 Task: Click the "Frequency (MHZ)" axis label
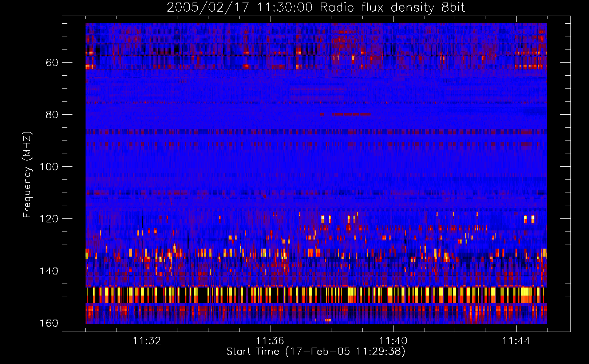click(x=27, y=174)
